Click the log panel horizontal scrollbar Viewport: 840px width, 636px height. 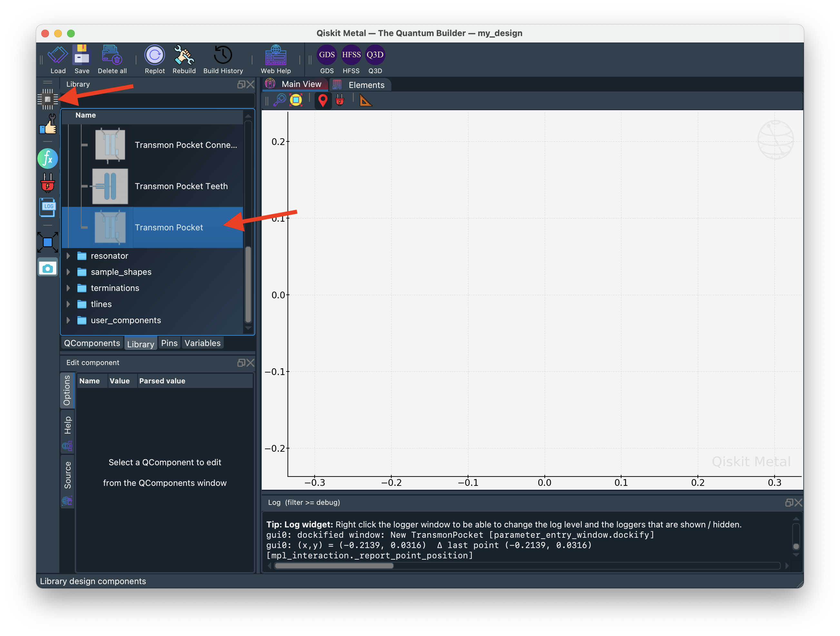(x=334, y=566)
